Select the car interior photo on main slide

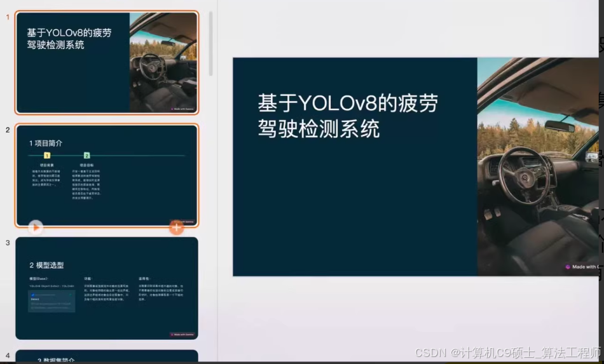tap(538, 166)
